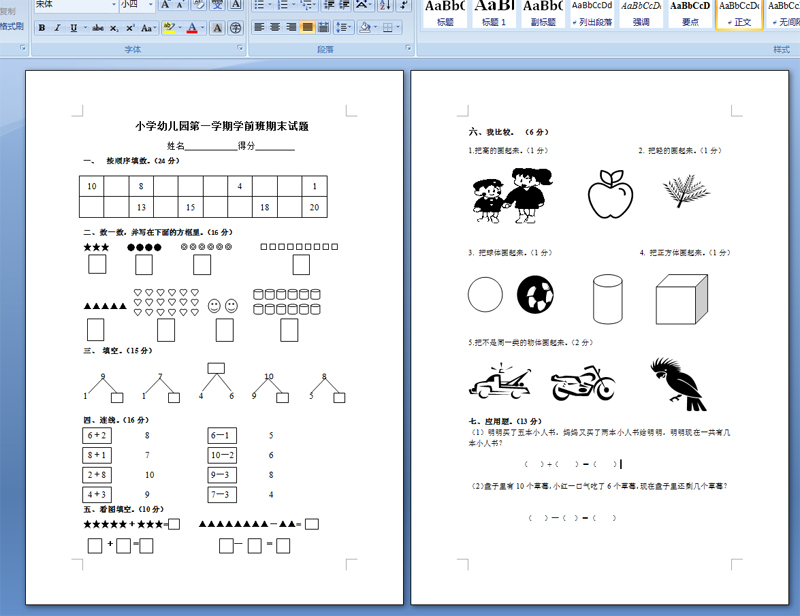
Task: Click table cell containing 18
Action: tap(265, 207)
